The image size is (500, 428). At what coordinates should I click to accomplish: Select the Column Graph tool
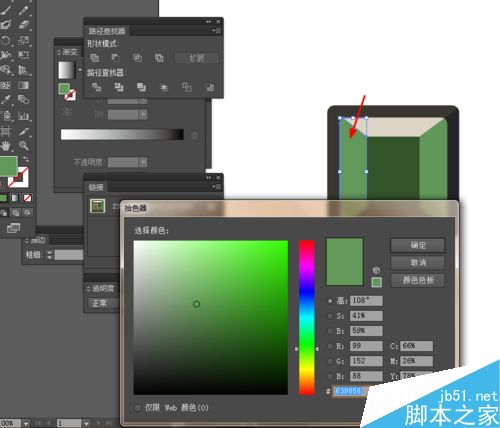click(23, 116)
